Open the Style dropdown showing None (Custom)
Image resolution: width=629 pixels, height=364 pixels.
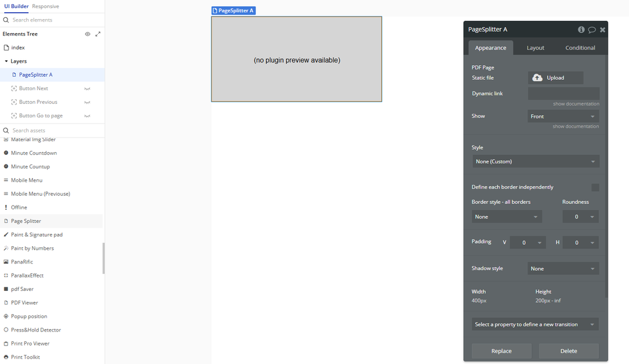tap(534, 161)
